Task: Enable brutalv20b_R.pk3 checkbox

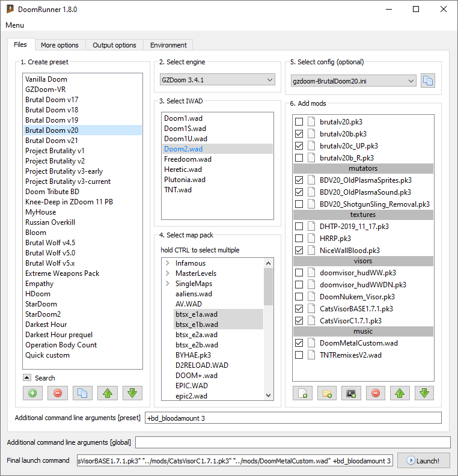Action: (x=299, y=158)
